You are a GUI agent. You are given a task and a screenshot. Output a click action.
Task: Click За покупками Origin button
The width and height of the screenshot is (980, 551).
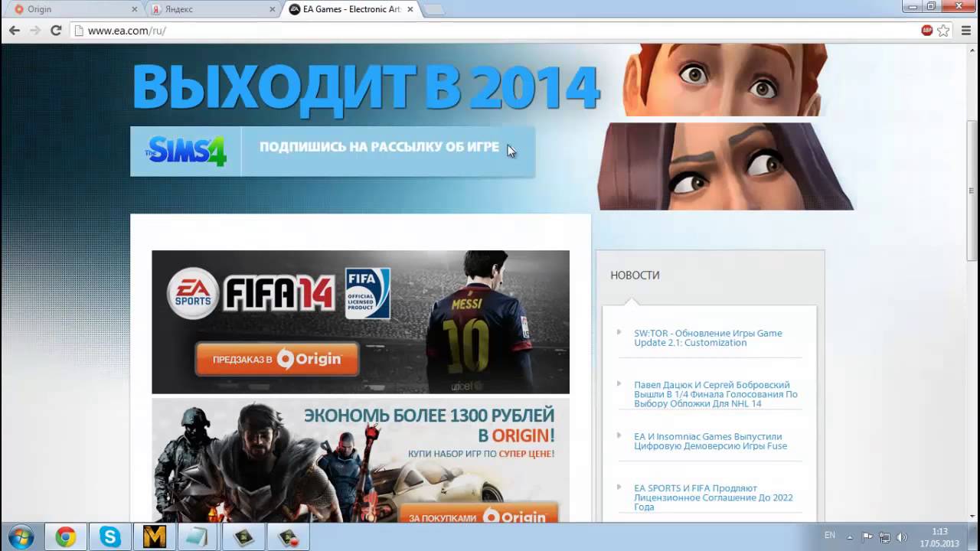coord(479,511)
